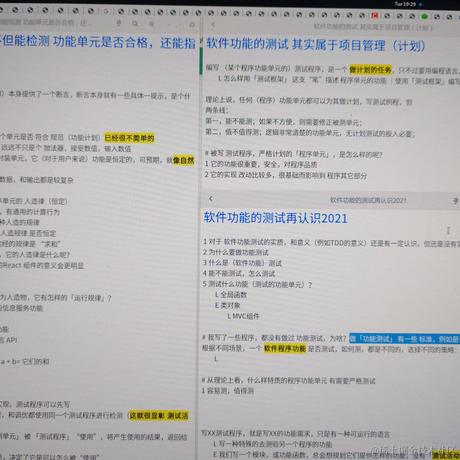Click the line 2 它的实现 改动比较多
This screenshot has width=460, height=460.
286,175
